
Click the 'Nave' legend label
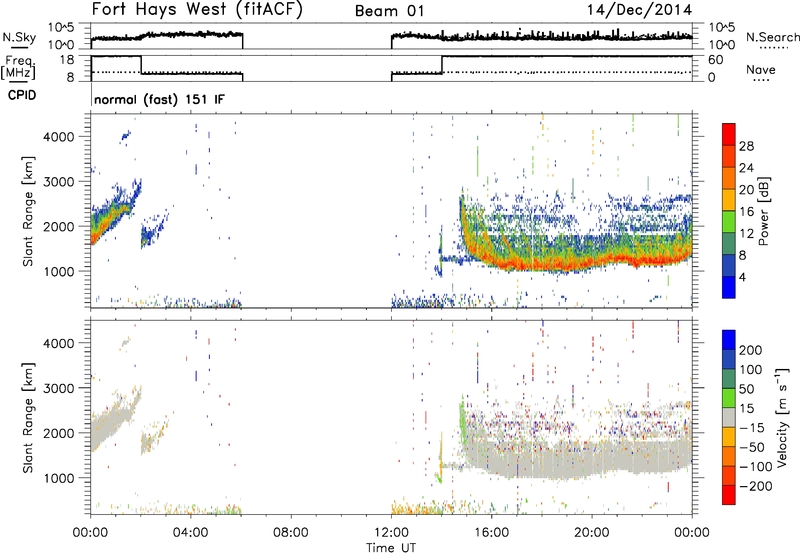point(760,69)
